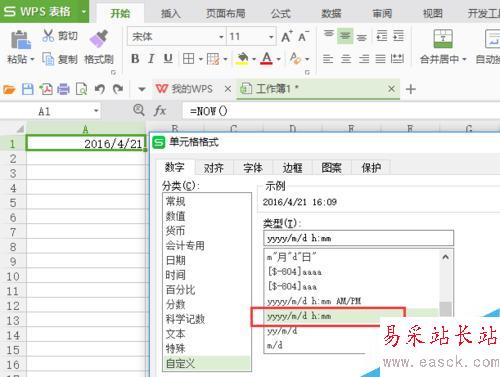
Task: Switch to the Font tab in dialog
Action: pyautogui.click(x=253, y=168)
